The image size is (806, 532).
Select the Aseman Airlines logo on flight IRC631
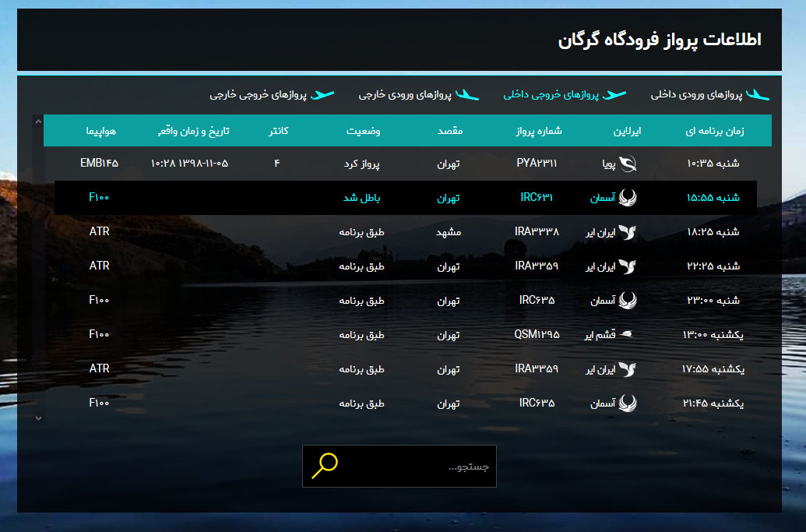(631, 198)
